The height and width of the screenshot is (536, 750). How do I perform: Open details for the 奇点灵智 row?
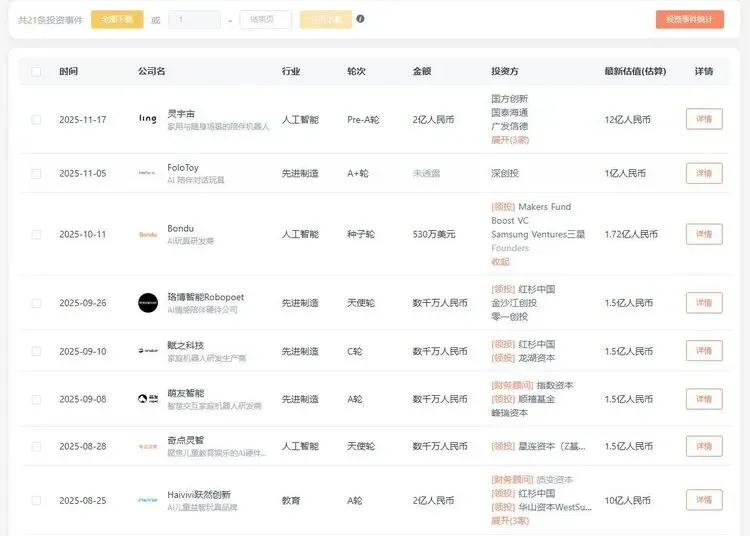[x=704, y=446]
